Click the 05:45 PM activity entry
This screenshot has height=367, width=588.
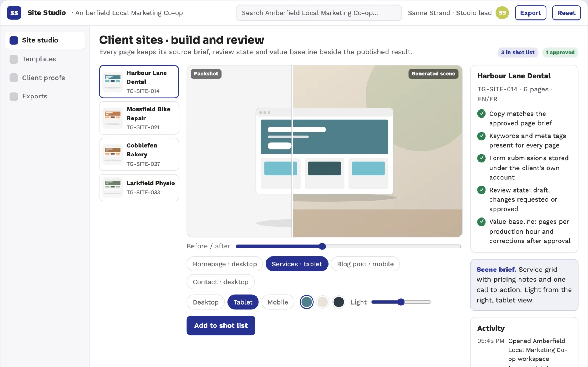(x=524, y=352)
